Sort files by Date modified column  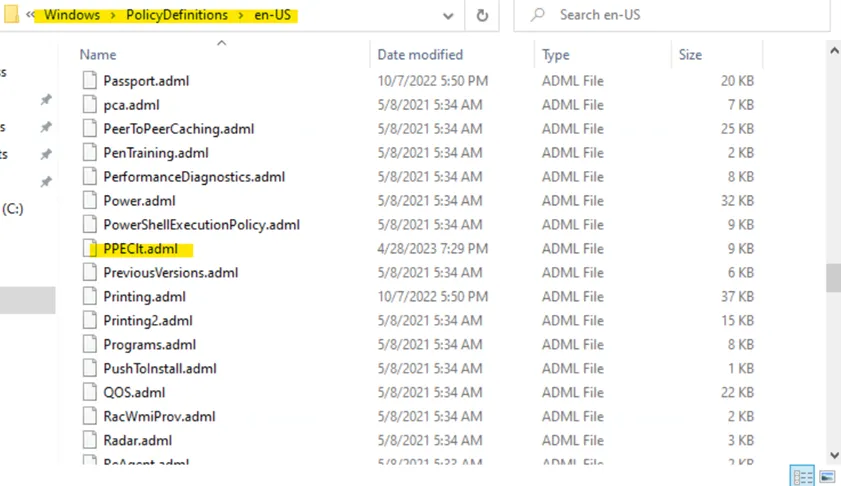coord(420,55)
